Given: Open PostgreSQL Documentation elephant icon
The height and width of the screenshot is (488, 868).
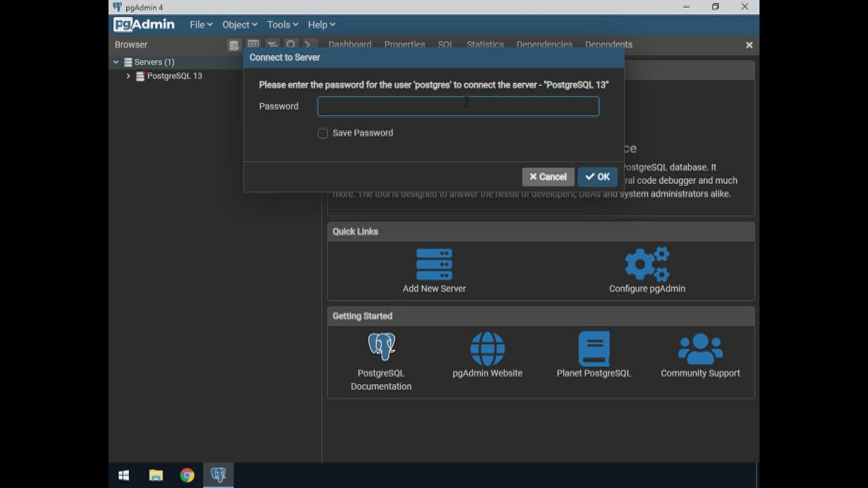Looking at the screenshot, I should pos(381,346).
